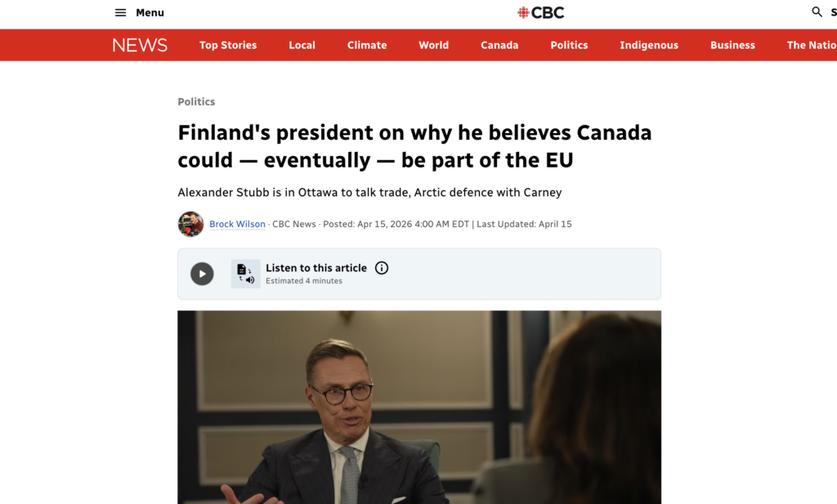Viewport: 837px width, 504px height.
Task: Click the NEWS section logo
Action: pyautogui.click(x=140, y=45)
